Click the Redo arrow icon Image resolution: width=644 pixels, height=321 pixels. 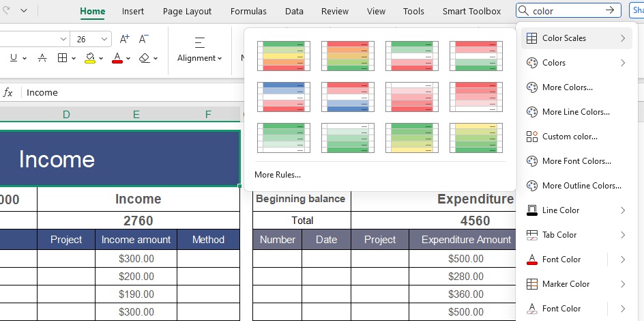tap(5, 10)
